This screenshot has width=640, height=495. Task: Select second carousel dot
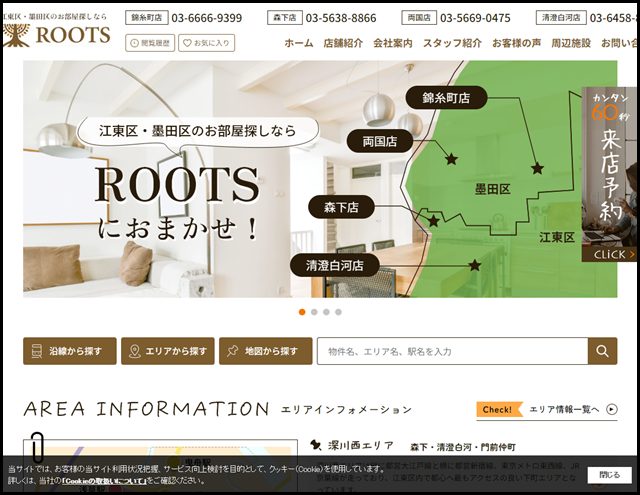314,312
